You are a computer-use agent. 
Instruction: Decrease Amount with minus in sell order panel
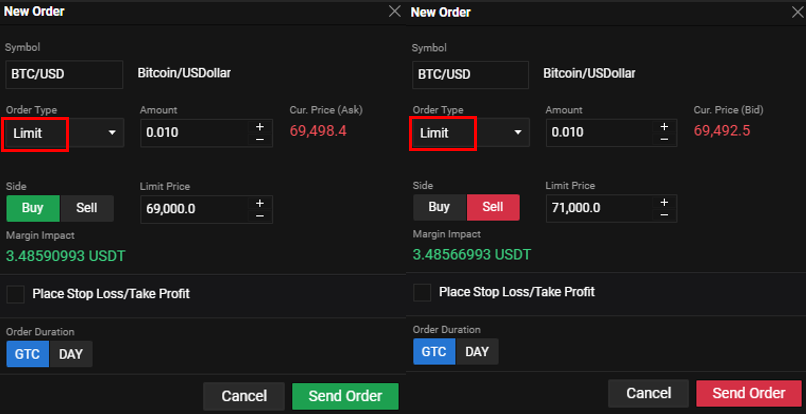click(x=664, y=139)
